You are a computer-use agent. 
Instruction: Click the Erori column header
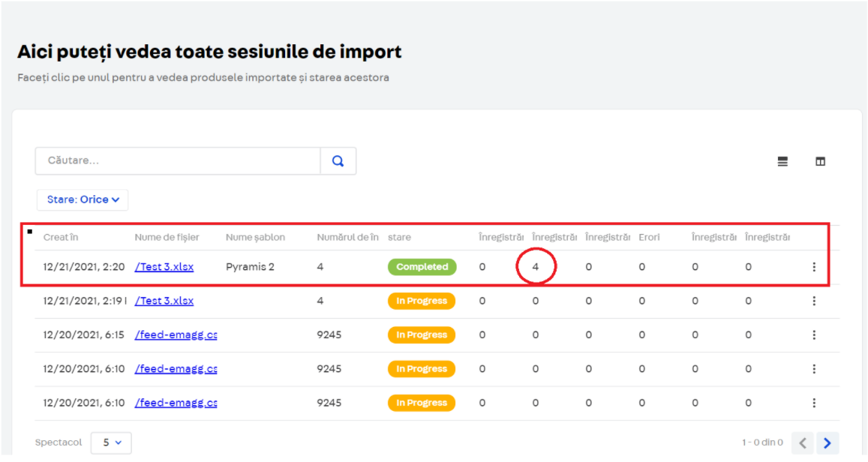(649, 237)
